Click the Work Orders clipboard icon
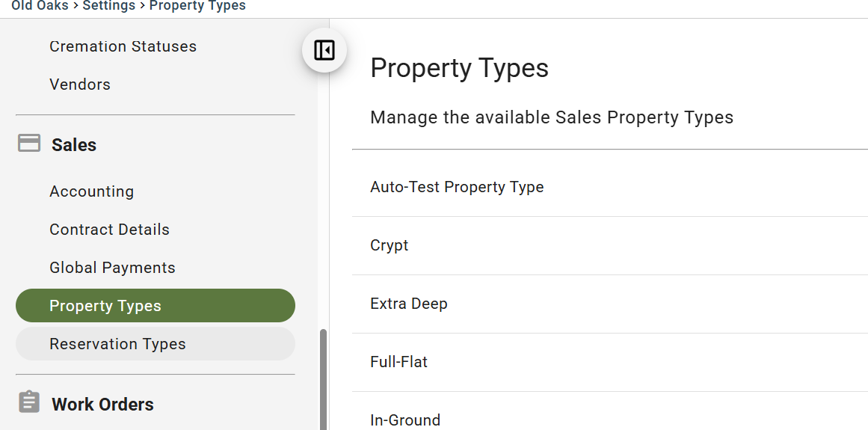 (x=29, y=402)
